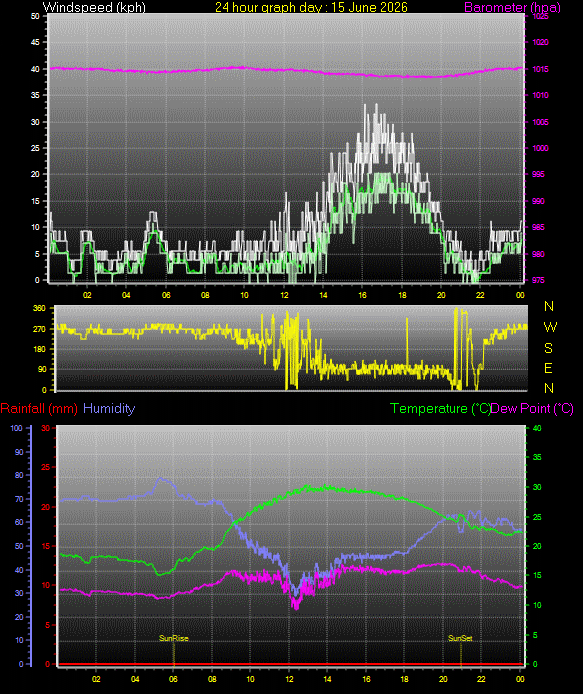
Task: Click the 100 value on humidity axis
Action: (16, 428)
